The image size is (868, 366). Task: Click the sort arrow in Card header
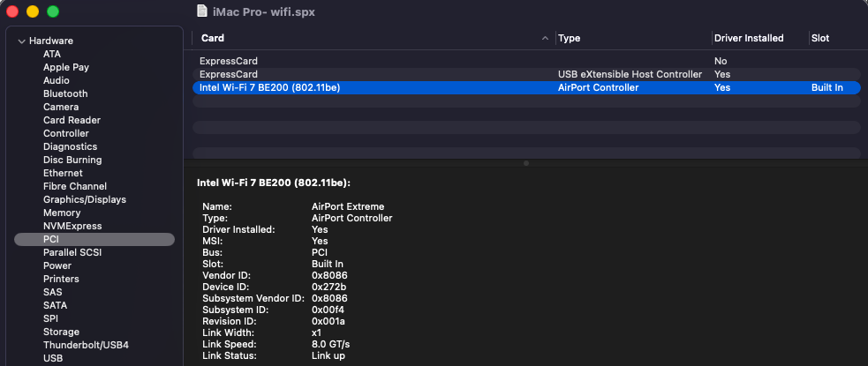point(546,38)
